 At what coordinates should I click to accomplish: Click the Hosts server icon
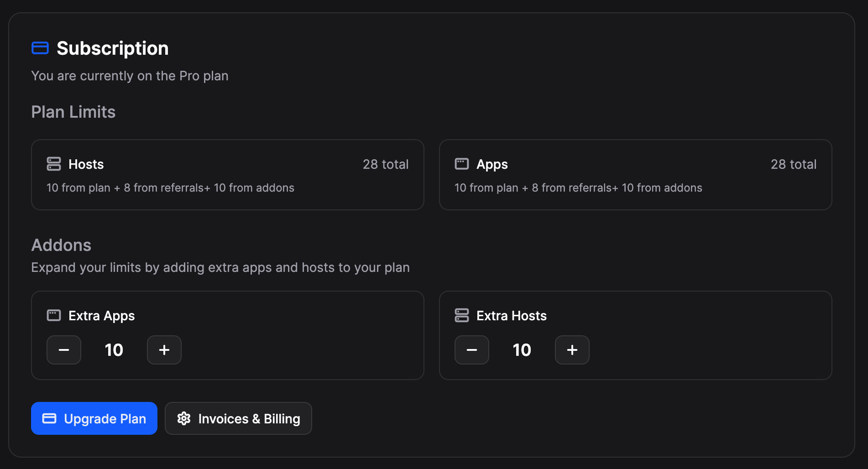(54, 164)
